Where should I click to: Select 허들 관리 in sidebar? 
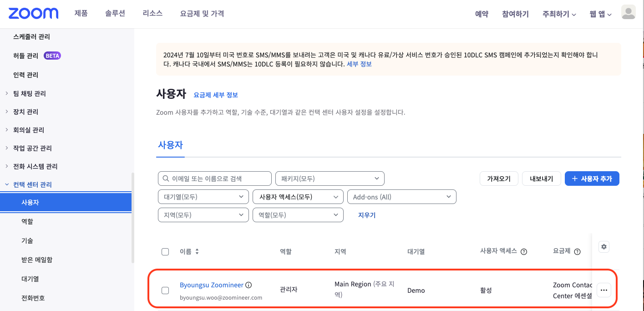click(25, 56)
